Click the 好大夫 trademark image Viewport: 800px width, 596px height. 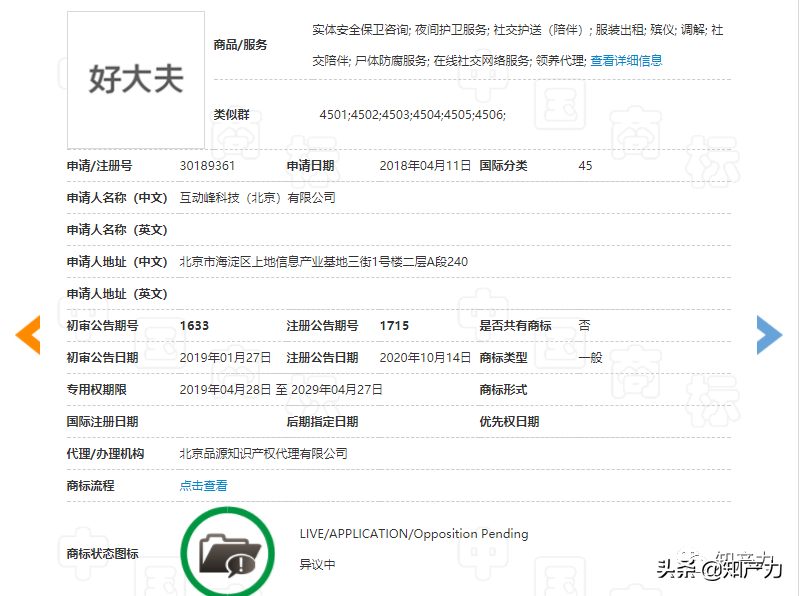point(136,80)
